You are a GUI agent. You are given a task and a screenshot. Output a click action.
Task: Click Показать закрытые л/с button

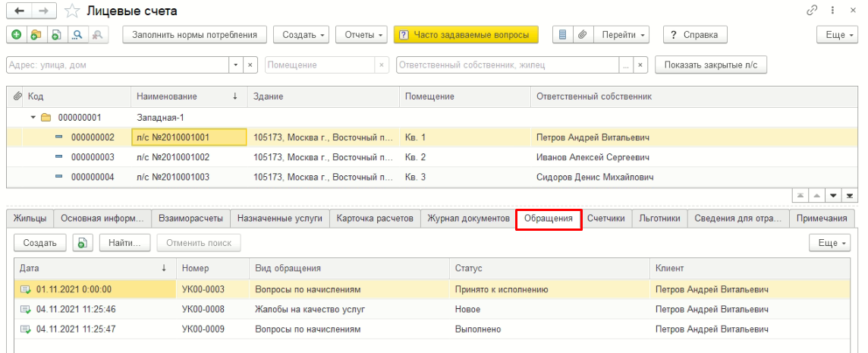pos(710,65)
